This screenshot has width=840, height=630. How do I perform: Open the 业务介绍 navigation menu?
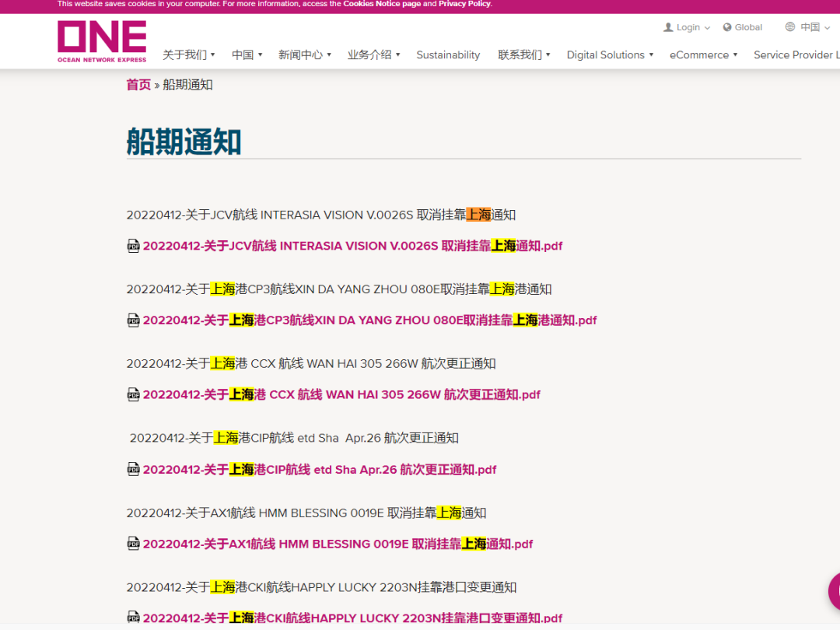click(x=373, y=55)
